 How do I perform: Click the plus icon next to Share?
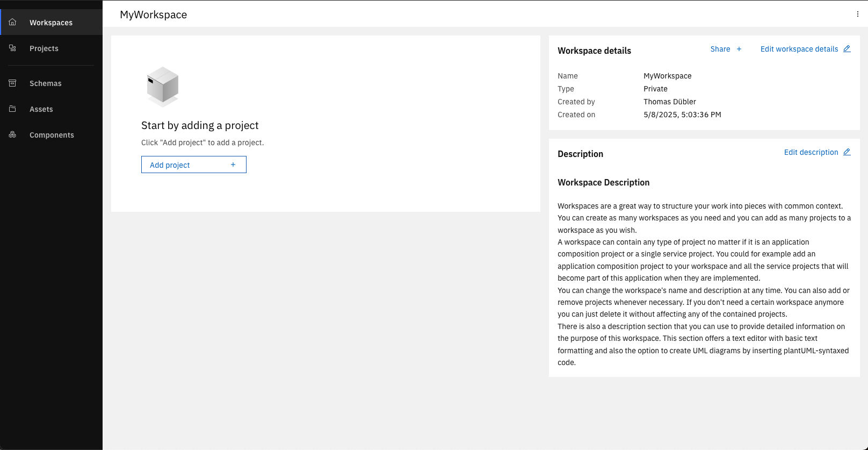pyautogui.click(x=739, y=49)
